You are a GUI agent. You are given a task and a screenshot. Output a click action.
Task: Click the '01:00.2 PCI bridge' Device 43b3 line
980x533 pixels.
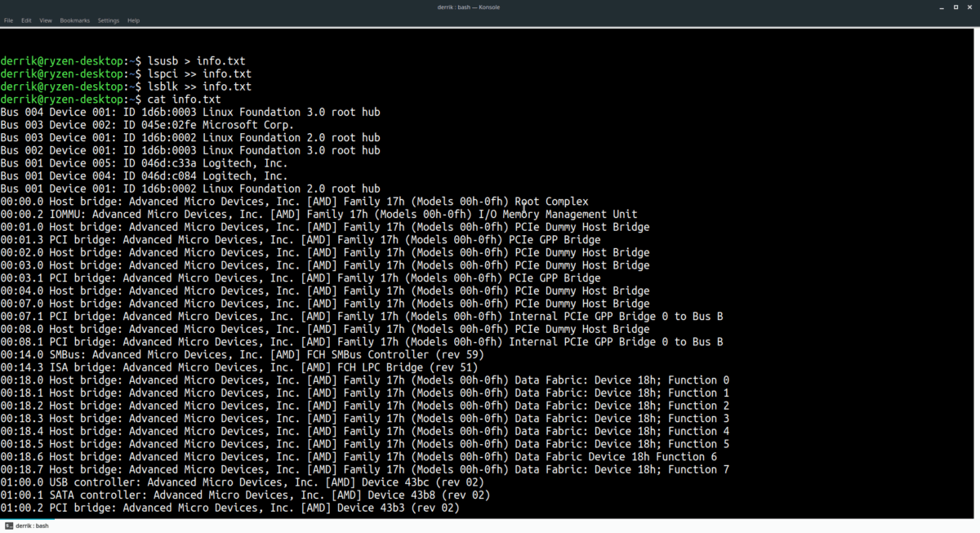pyautogui.click(x=230, y=509)
